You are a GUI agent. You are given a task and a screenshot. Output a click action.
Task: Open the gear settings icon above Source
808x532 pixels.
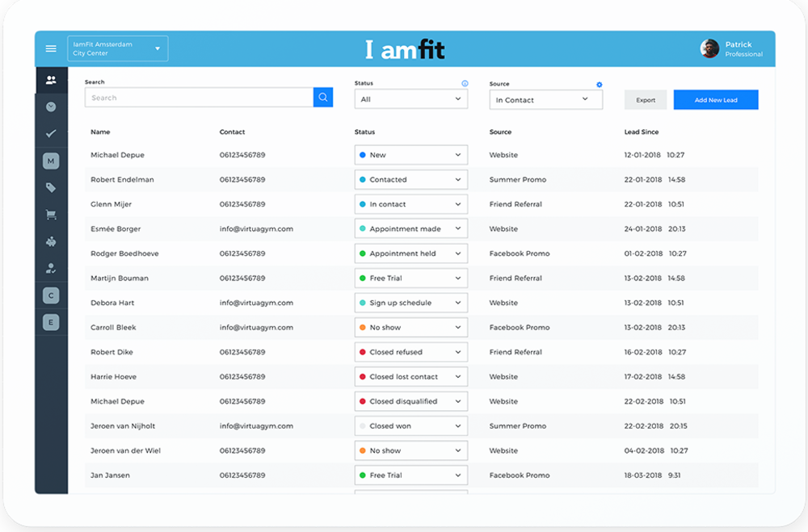[x=598, y=84]
